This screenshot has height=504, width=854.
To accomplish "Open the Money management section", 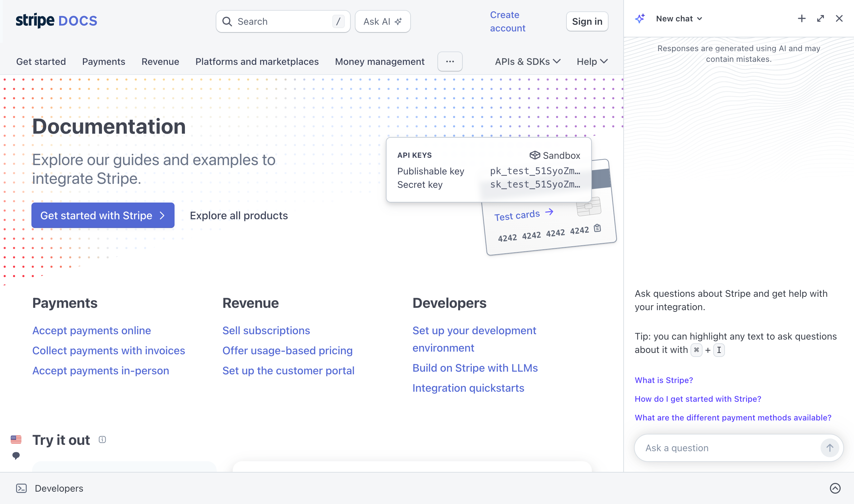I will (x=380, y=61).
